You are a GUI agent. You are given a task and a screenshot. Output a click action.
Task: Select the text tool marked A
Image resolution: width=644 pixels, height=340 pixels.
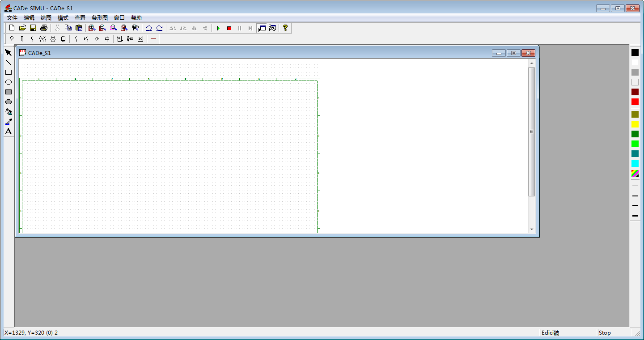8,132
